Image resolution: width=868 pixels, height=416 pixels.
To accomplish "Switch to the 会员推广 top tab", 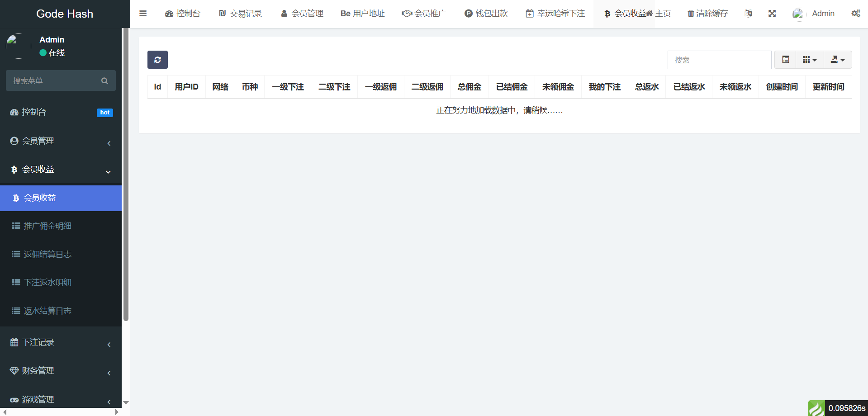I will (424, 14).
